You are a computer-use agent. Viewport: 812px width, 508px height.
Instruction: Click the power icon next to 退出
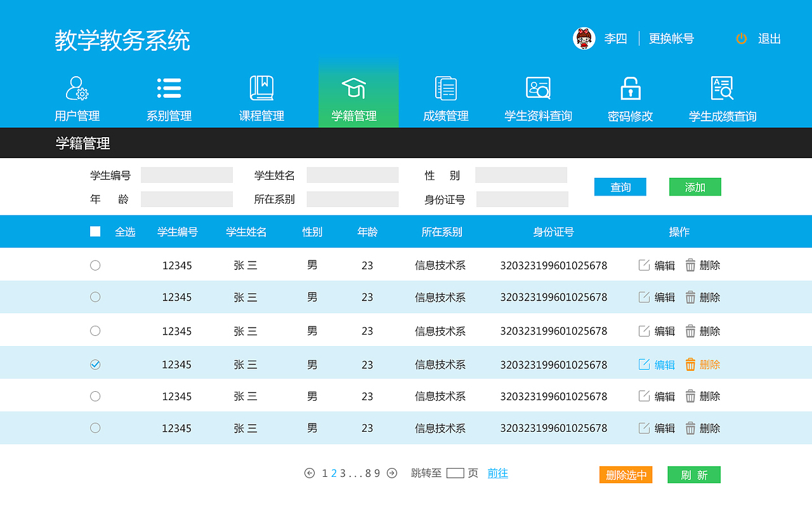(x=742, y=39)
